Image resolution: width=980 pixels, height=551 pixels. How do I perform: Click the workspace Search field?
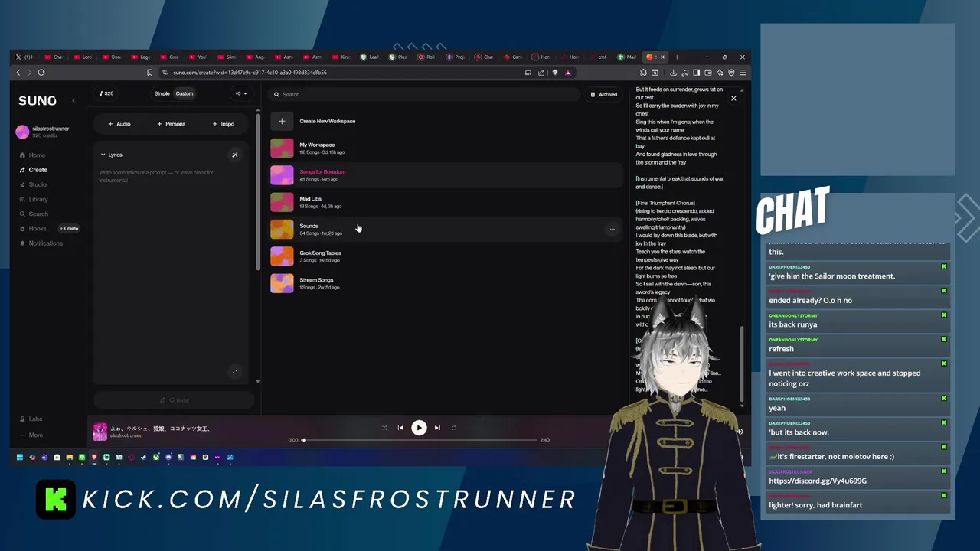(425, 94)
